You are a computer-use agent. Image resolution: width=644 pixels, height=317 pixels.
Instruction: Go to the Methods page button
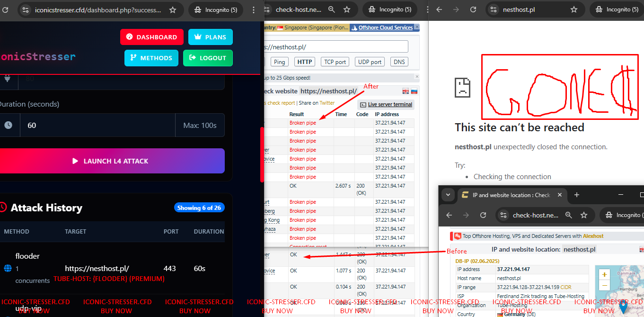(151, 58)
